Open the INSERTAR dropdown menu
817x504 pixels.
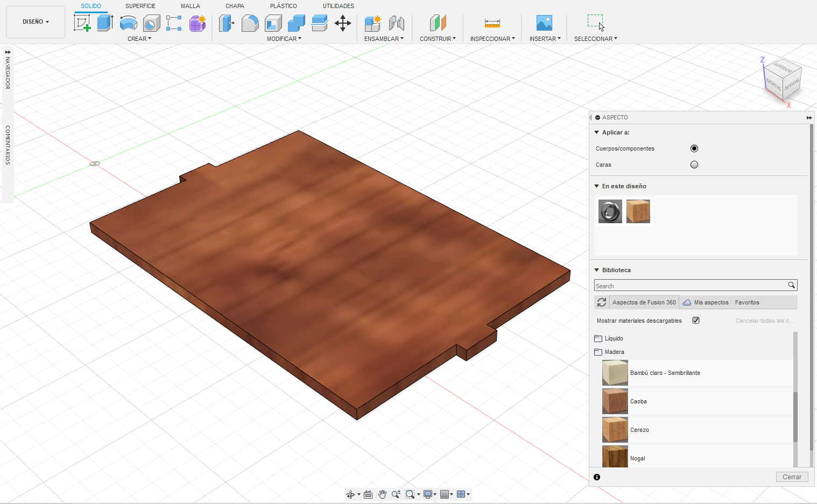[x=545, y=39]
